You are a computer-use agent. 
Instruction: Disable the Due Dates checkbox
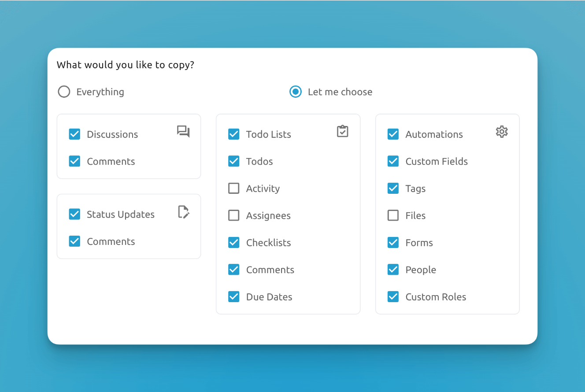click(234, 297)
